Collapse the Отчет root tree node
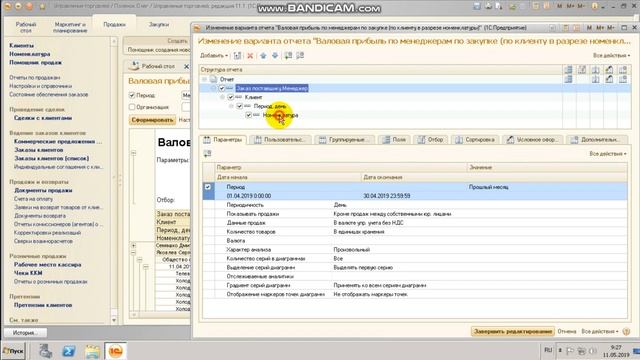This screenshot has width=640, height=360. pyautogui.click(x=205, y=79)
